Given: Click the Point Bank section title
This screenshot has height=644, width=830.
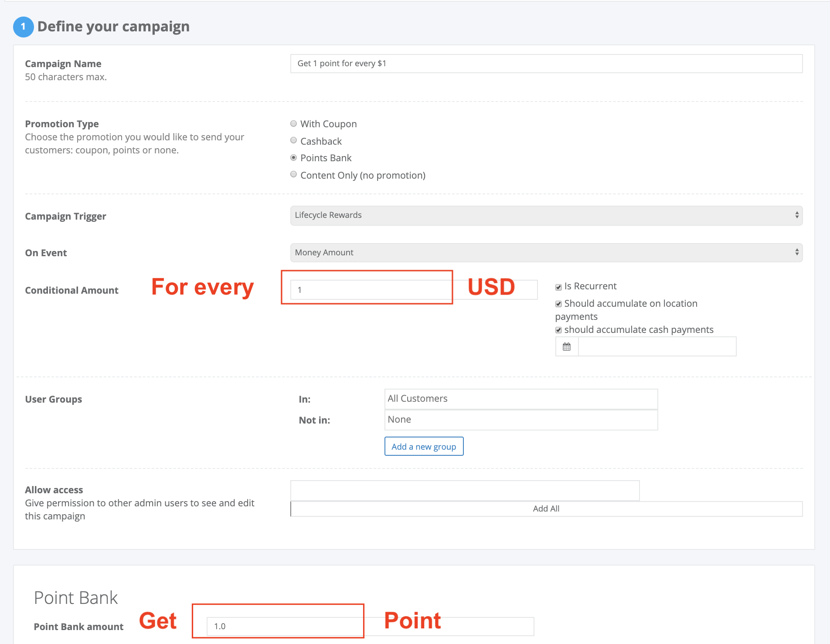Looking at the screenshot, I should pyautogui.click(x=76, y=598).
